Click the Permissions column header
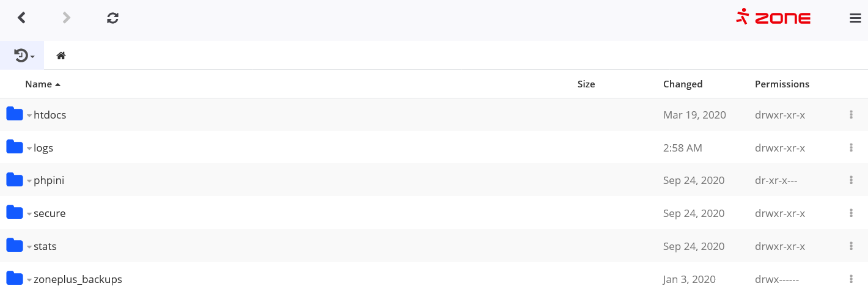The width and height of the screenshot is (868, 297). pyautogui.click(x=782, y=84)
